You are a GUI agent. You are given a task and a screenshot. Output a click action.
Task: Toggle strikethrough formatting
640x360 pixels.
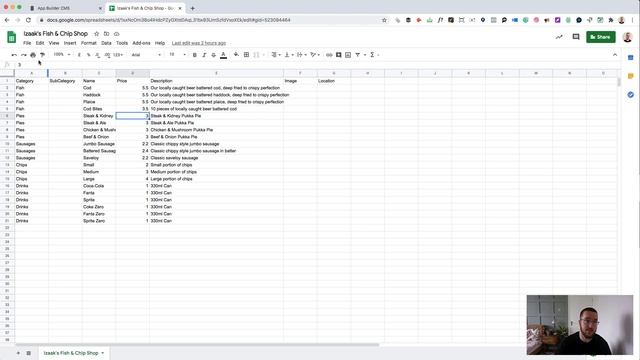213,55
